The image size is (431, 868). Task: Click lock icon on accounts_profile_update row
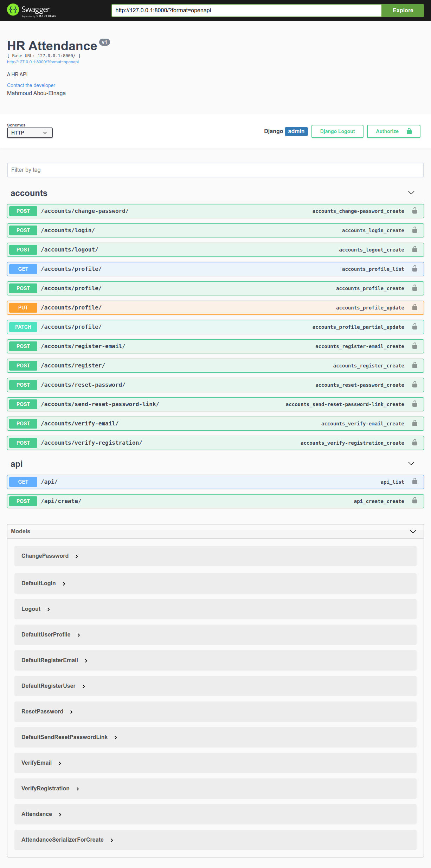click(415, 307)
